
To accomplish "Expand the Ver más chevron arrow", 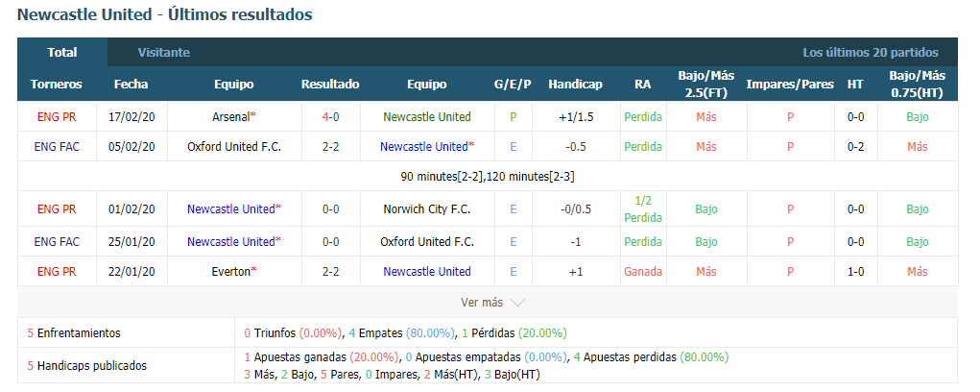I will [x=517, y=303].
